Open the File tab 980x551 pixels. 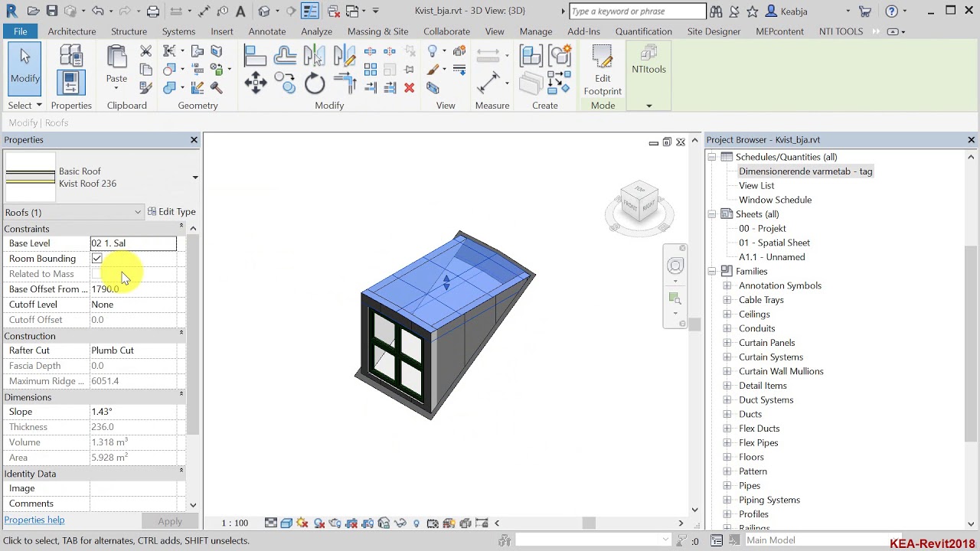pyautogui.click(x=21, y=31)
